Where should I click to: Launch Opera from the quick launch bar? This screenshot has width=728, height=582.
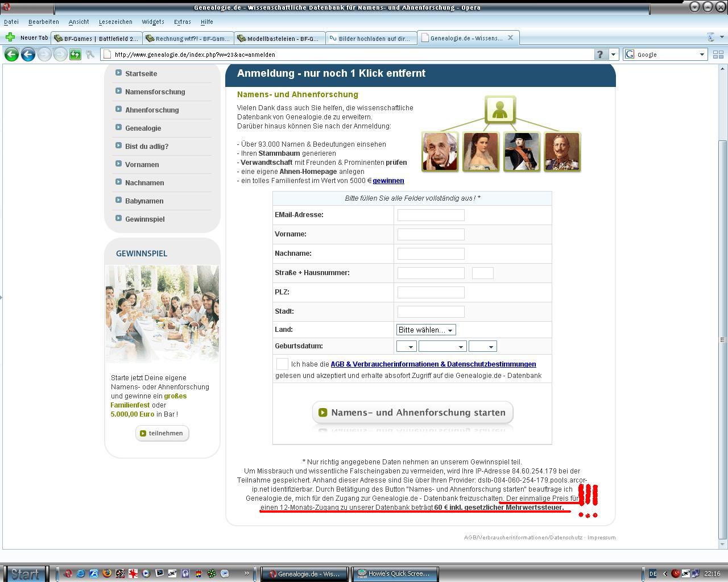pyautogui.click(x=68, y=573)
